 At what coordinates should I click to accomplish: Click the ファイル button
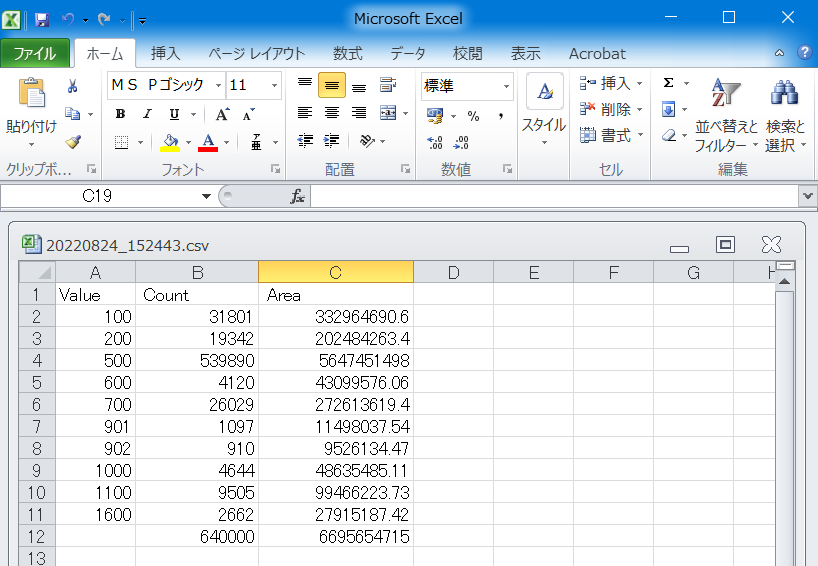pos(35,54)
